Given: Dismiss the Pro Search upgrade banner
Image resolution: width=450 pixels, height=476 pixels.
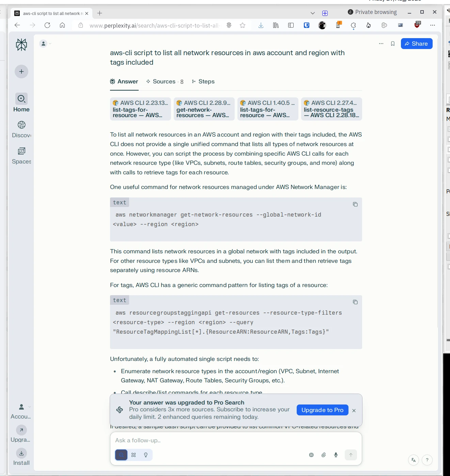Looking at the screenshot, I should (354, 411).
